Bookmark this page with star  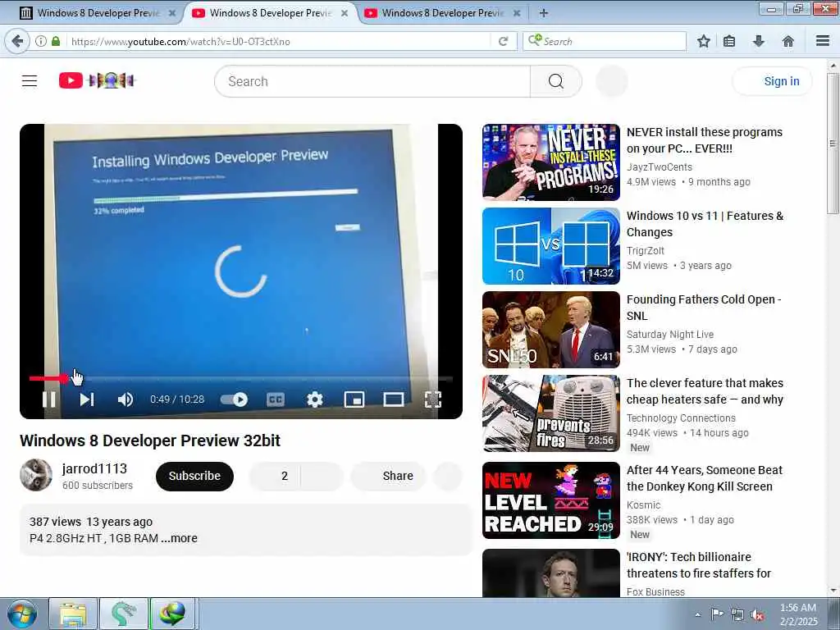tap(703, 41)
